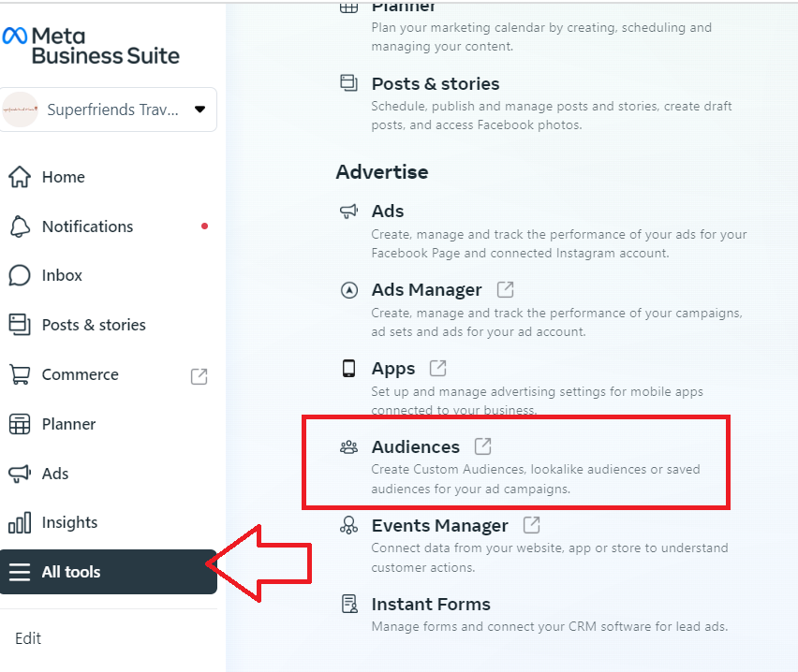
Task: Open the Instant Forms tool link
Action: coord(431,605)
